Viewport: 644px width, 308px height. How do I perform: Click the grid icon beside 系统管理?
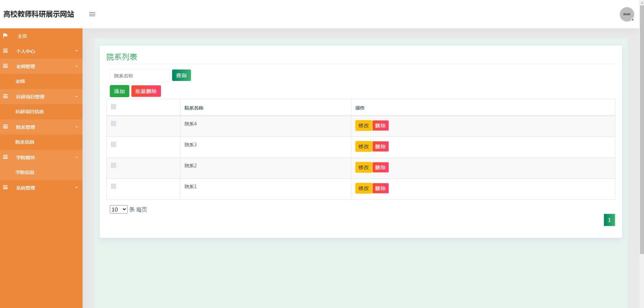5,187
